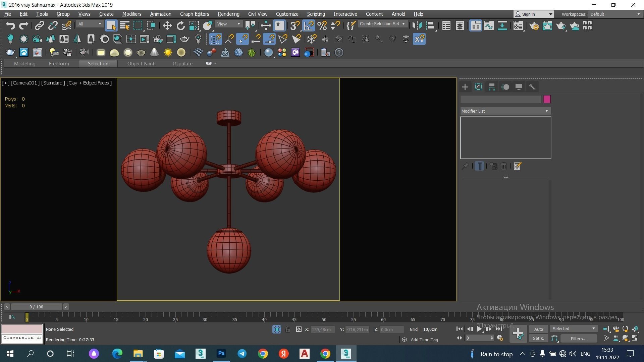The height and width of the screenshot is (362, 644).
Task: Click the Render Production teapot
Action: pos(561,26)
